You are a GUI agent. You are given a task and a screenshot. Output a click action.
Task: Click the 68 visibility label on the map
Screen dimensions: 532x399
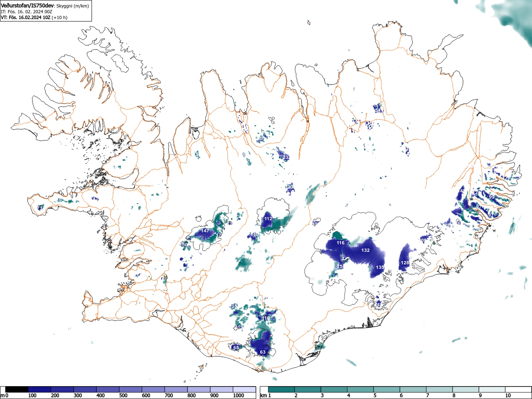236,347
